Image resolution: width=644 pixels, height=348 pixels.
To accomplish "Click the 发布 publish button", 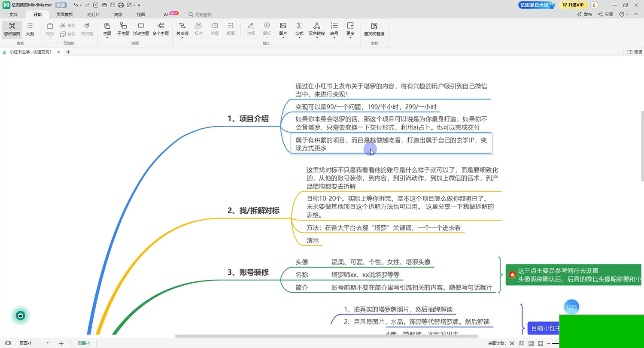I will click(x=584, y=15).
